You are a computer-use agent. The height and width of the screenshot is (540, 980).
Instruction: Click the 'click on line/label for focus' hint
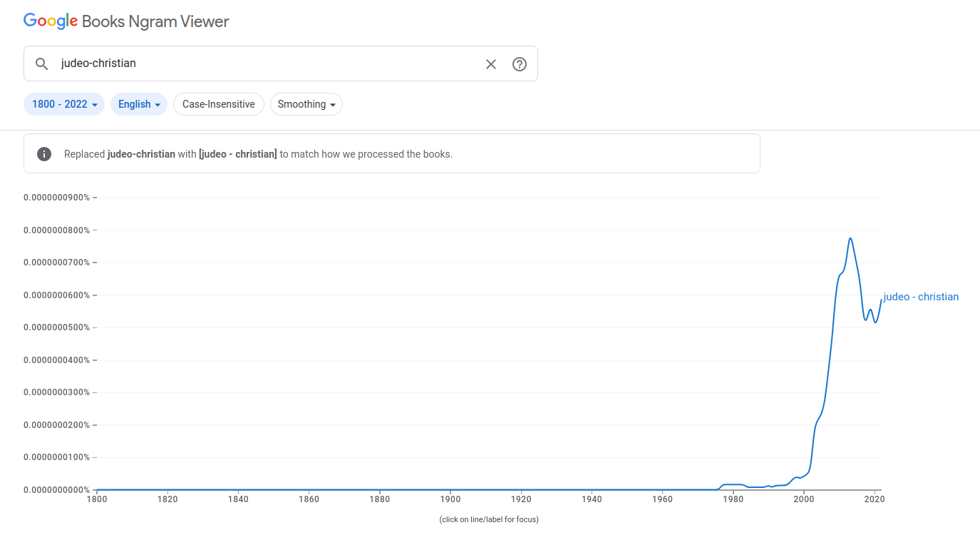tap(489, 519)
